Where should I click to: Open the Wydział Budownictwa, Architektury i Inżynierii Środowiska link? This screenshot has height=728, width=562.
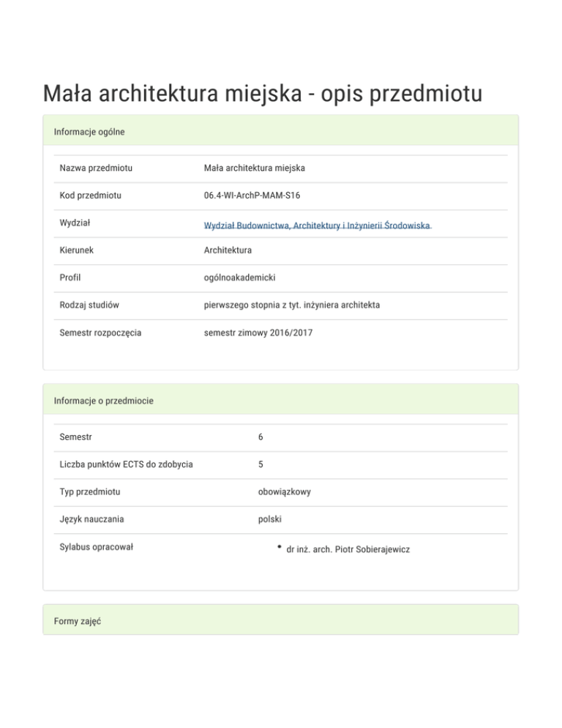(318, 226)
